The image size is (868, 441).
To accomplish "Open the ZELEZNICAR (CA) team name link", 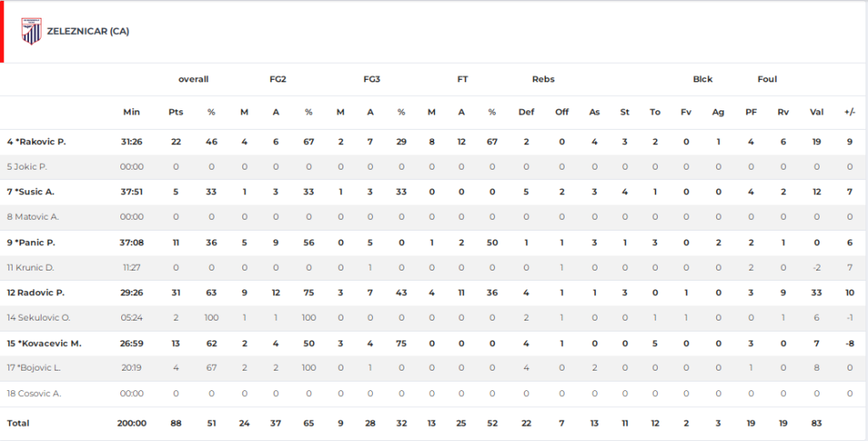I will (x=88, y=31).
